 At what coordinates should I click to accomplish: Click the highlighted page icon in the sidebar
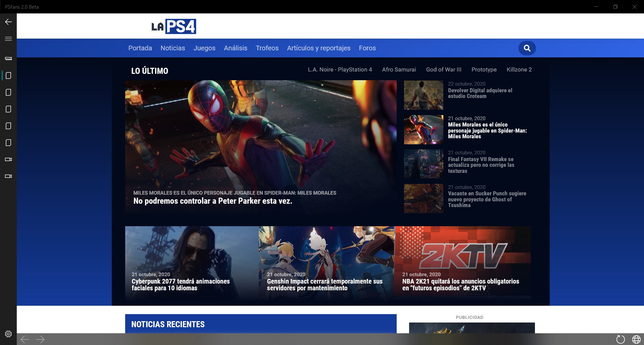8,76
